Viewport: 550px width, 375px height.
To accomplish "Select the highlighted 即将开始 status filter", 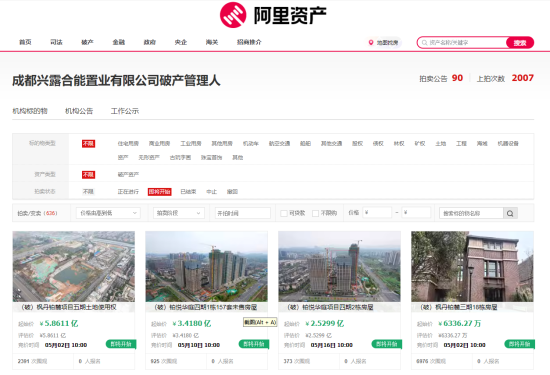I will coord(160,192).
